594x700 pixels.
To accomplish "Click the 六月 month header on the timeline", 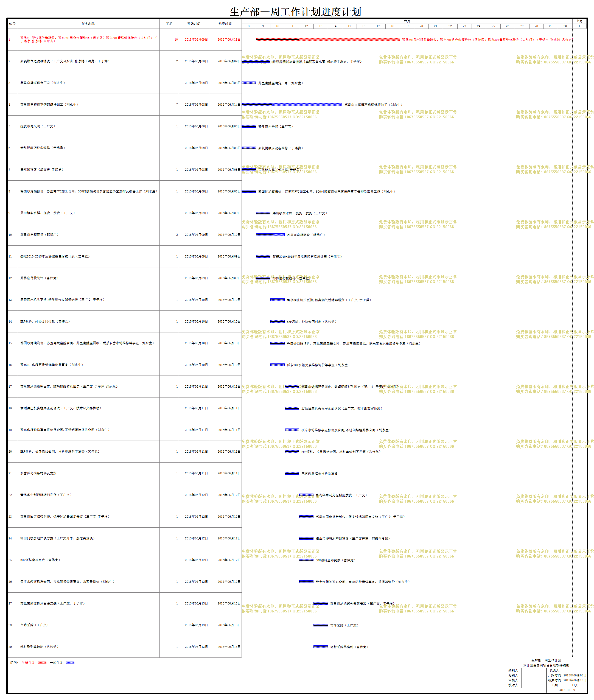I will [407, 21].
